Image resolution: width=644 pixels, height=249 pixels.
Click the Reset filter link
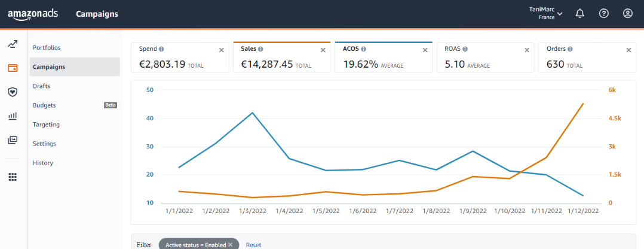pyautogui.click(x=253, y=245)
